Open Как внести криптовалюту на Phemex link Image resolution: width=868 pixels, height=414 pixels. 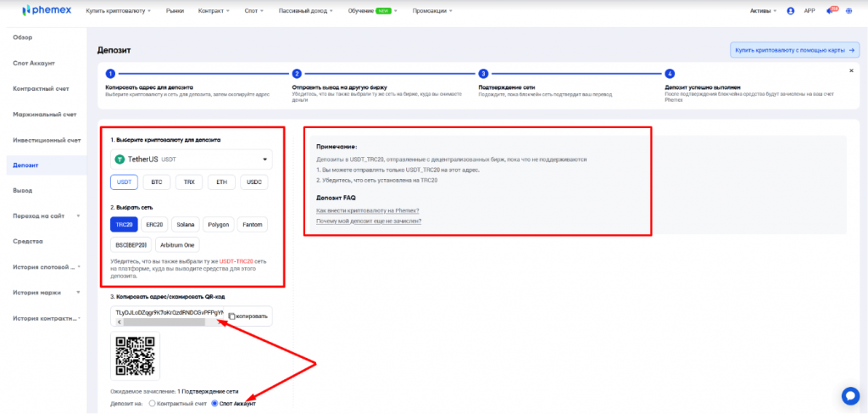point(368,210)
